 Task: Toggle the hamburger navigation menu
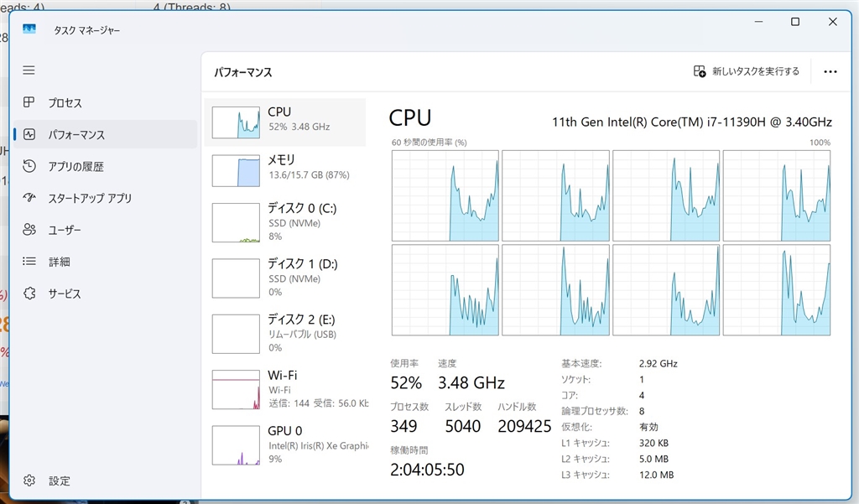tap(29, 70)
